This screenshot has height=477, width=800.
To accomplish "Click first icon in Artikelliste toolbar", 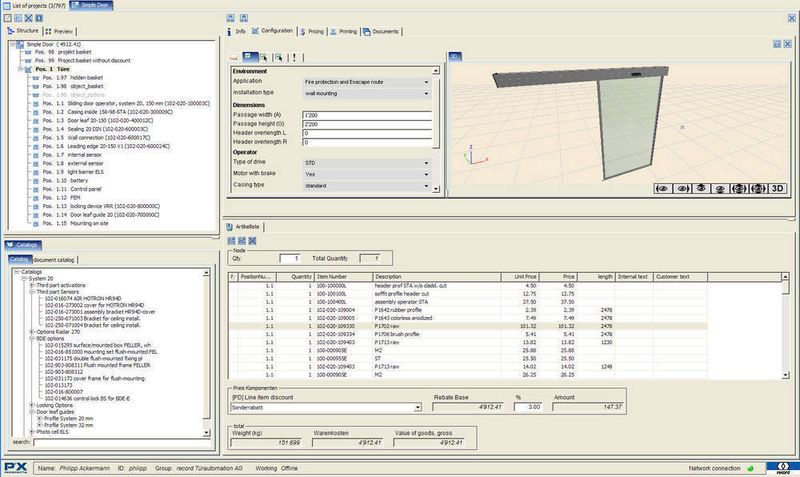I will point(232,240).
